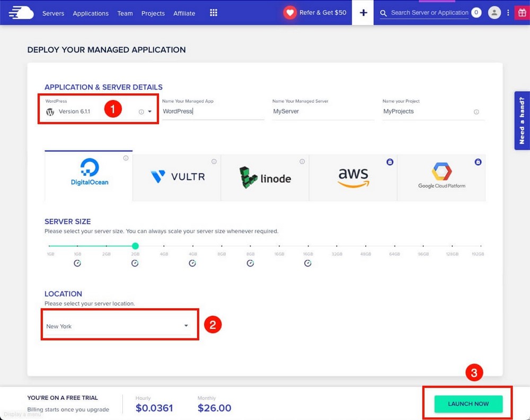Image resolution: width=530 pixels, height=420 pixels.
Task: Select the Vultr provider
Action: tap(177, 177)
